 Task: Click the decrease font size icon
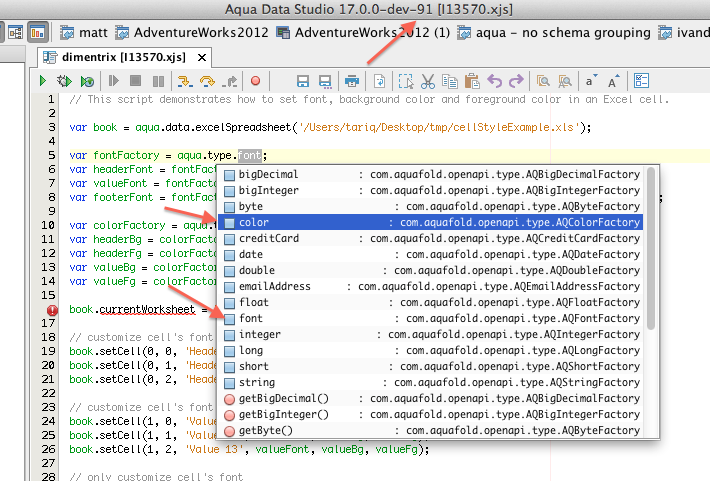[x=591, y=82]
